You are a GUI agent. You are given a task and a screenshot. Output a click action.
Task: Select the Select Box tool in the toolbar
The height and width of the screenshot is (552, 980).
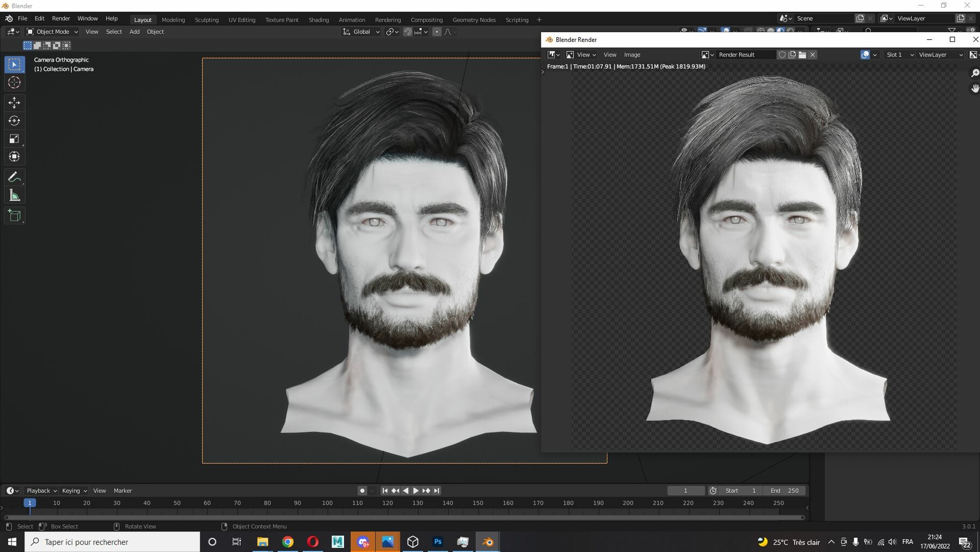tap(15, 64)
